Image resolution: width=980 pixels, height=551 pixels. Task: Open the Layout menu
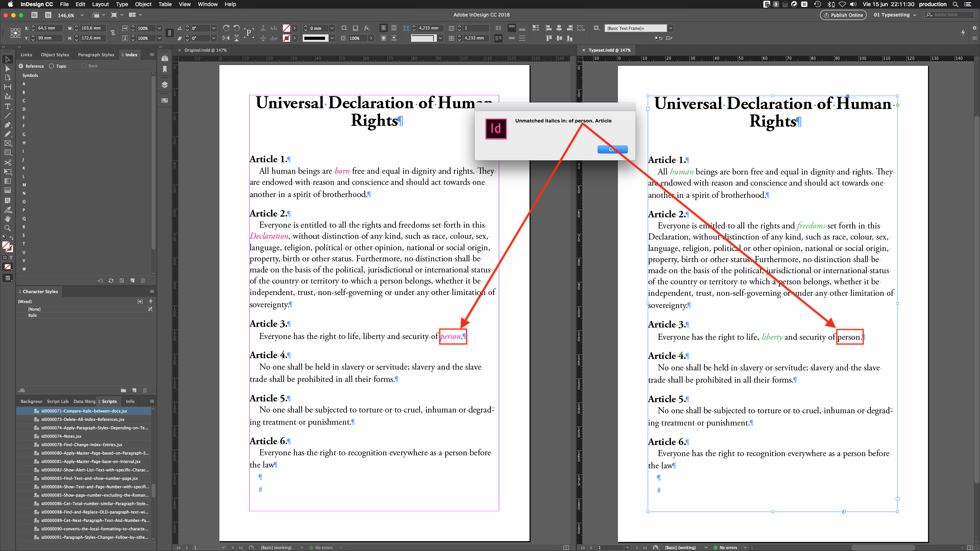click(x=100, y=4)
